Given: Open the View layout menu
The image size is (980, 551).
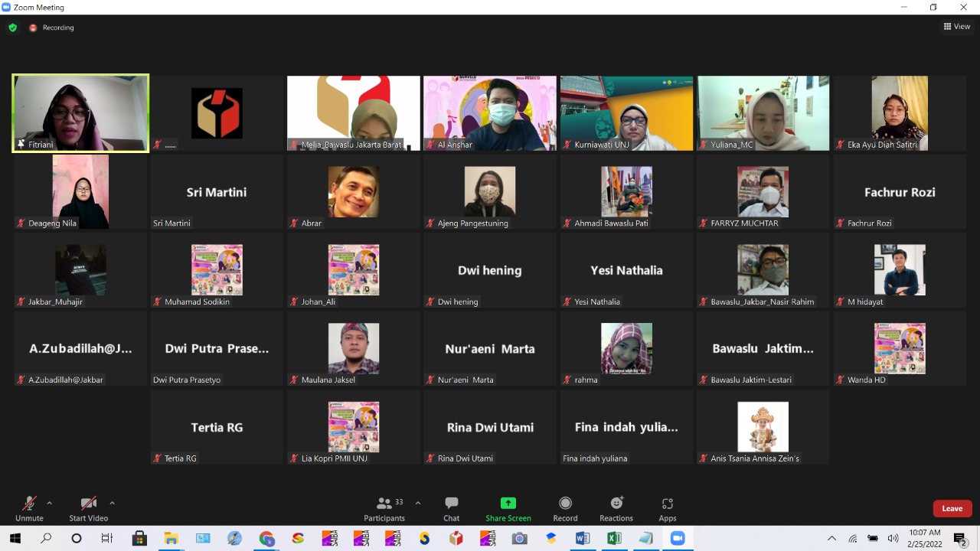Looking at the screenshot, I should (x=957, y=27).
